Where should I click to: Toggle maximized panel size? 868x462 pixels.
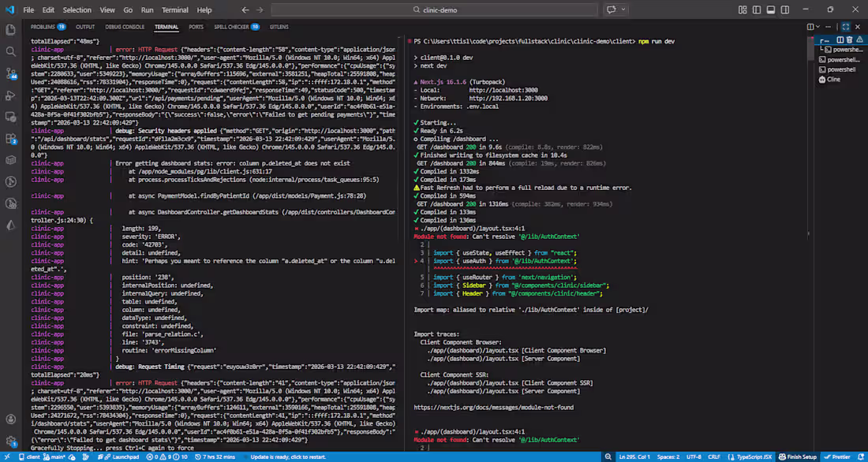pos(846,27)
